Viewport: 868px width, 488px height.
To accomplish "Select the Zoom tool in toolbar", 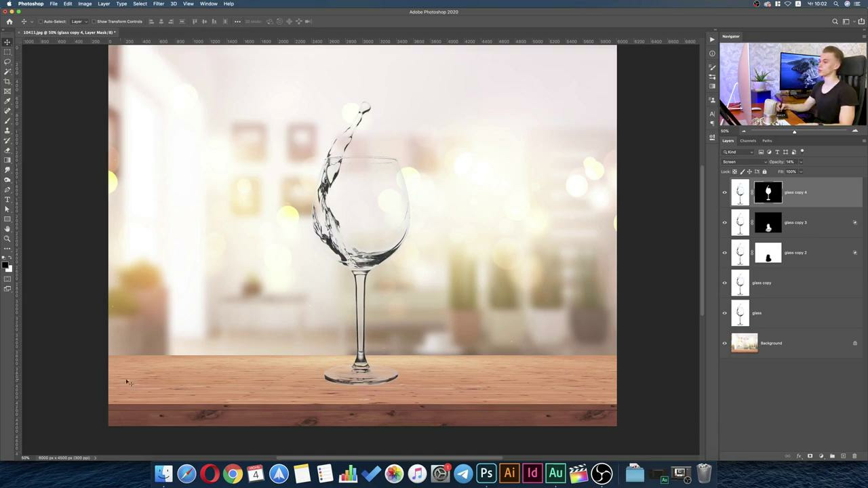I will coord(7,239).
